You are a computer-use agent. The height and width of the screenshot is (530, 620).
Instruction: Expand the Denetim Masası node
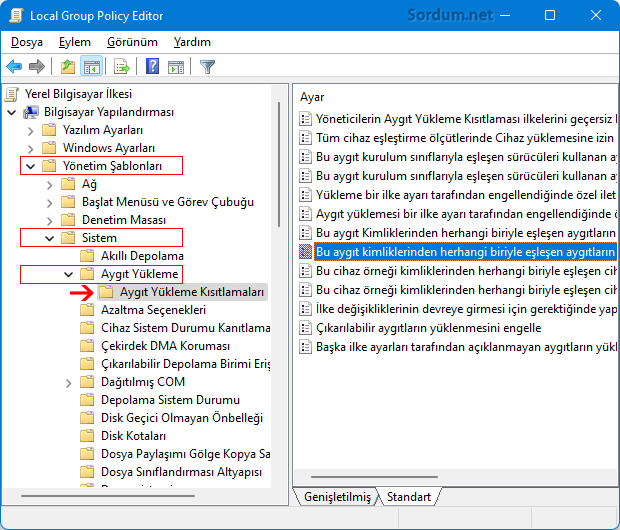[x=49, y=220]
